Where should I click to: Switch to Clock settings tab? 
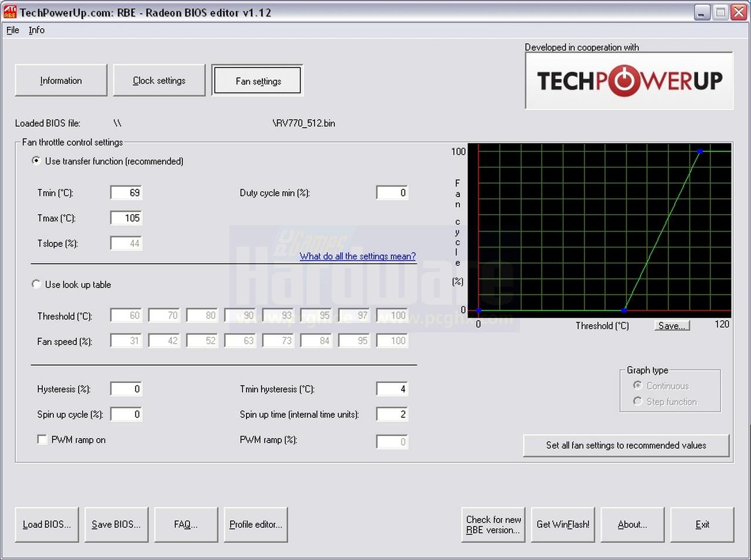pyautogui.click(x=159, y=80)
